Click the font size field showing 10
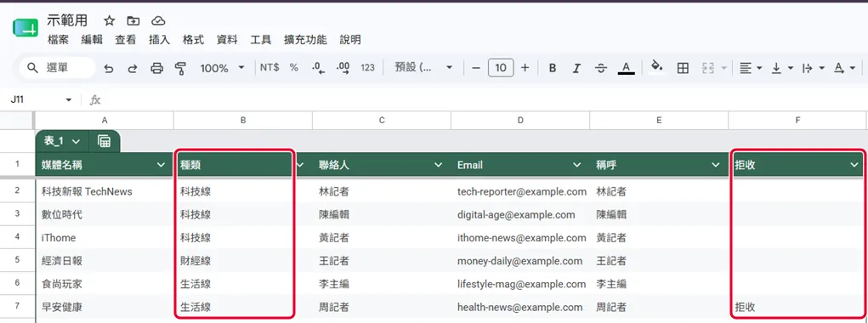This screenshot has height=323, width=868. coord(501,67)
